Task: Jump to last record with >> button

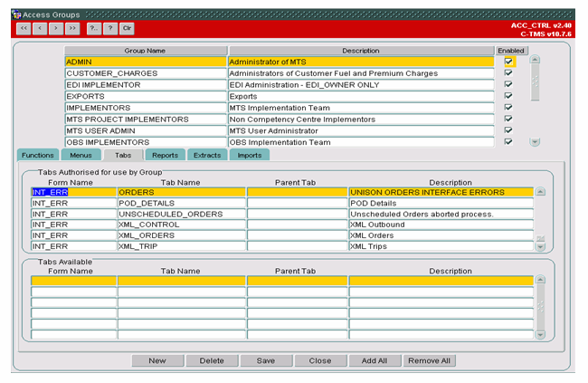Action: point(72,28)
